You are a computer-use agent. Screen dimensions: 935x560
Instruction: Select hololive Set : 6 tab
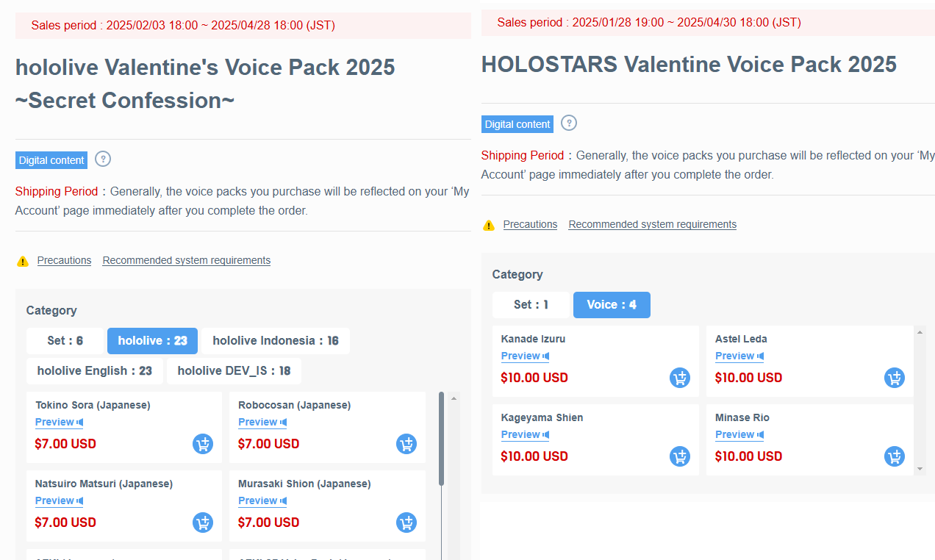point(65,341)
